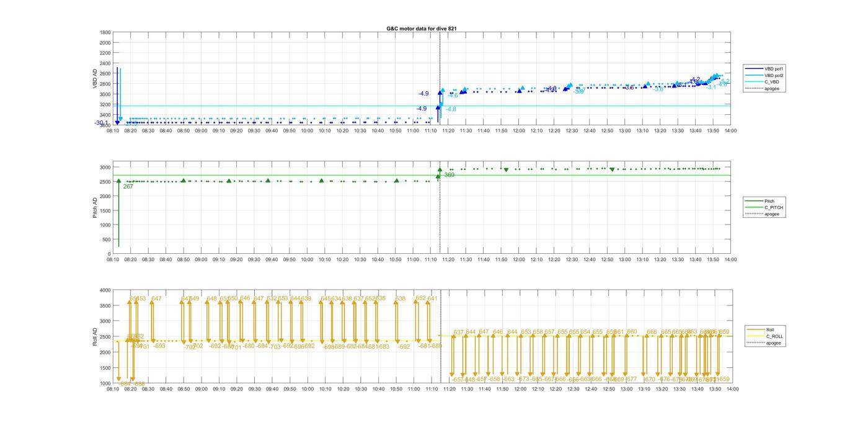Click the green '369' pitch data label

click(449, 175)
